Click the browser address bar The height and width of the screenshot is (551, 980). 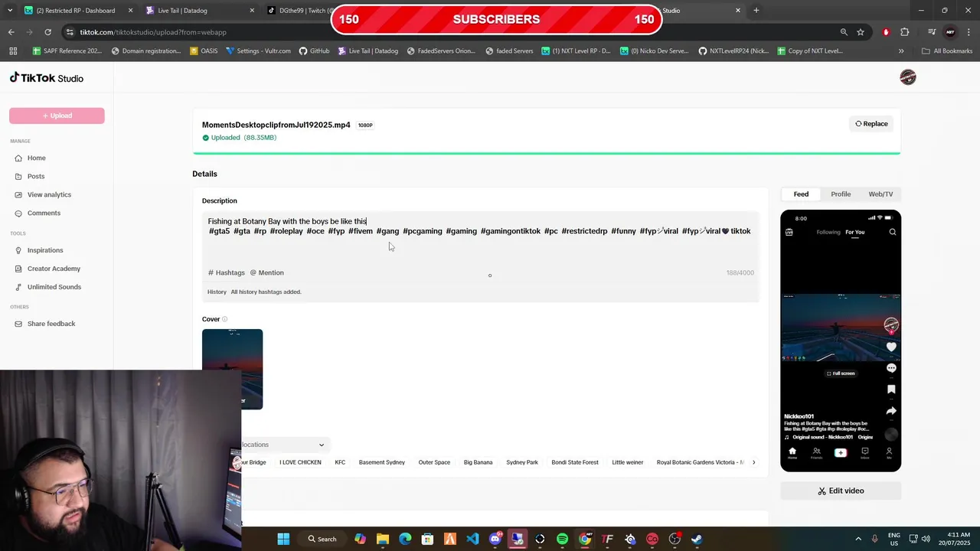(x=452, y=32)
